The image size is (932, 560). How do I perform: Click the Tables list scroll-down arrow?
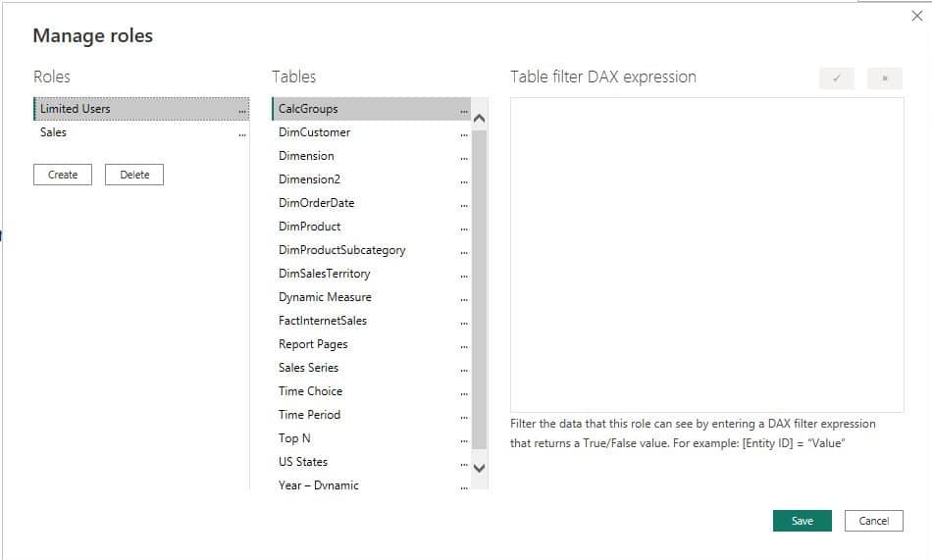[479, 468]
